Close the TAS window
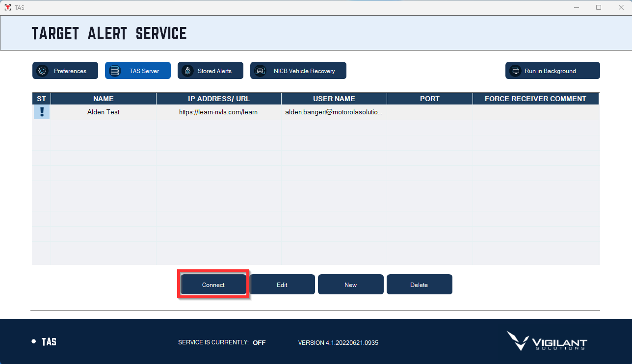Viewport: 632px width, 364px height. (x=621, y=7)
